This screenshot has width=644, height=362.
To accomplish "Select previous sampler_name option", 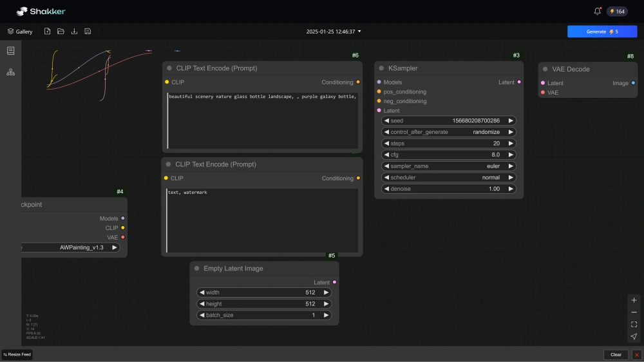I will 386,166.
